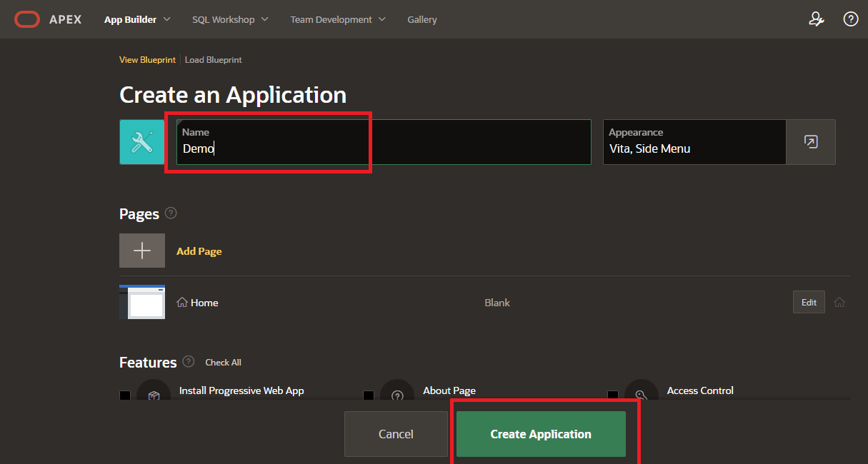Open the Pages help icon
This screenshot has width=868, height=464.
tap(171, 213)
